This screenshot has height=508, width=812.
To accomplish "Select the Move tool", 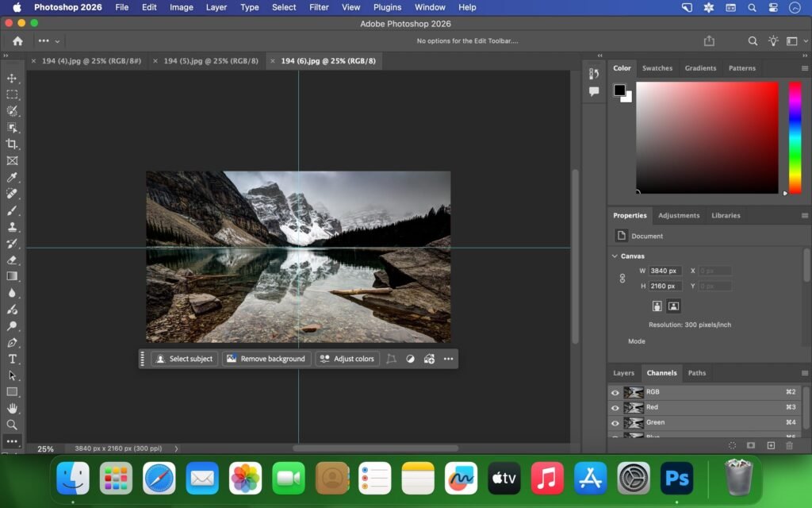I will coord(12,78).
